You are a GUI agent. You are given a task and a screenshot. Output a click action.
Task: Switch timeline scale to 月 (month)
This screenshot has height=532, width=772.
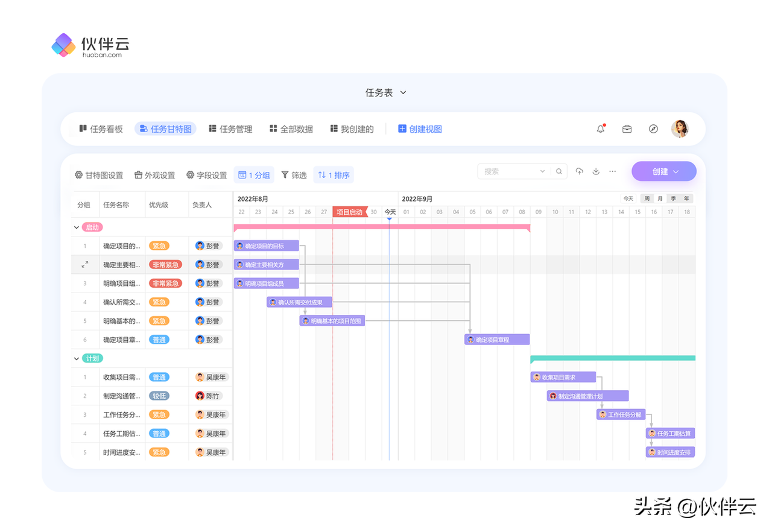coord(660,198)
